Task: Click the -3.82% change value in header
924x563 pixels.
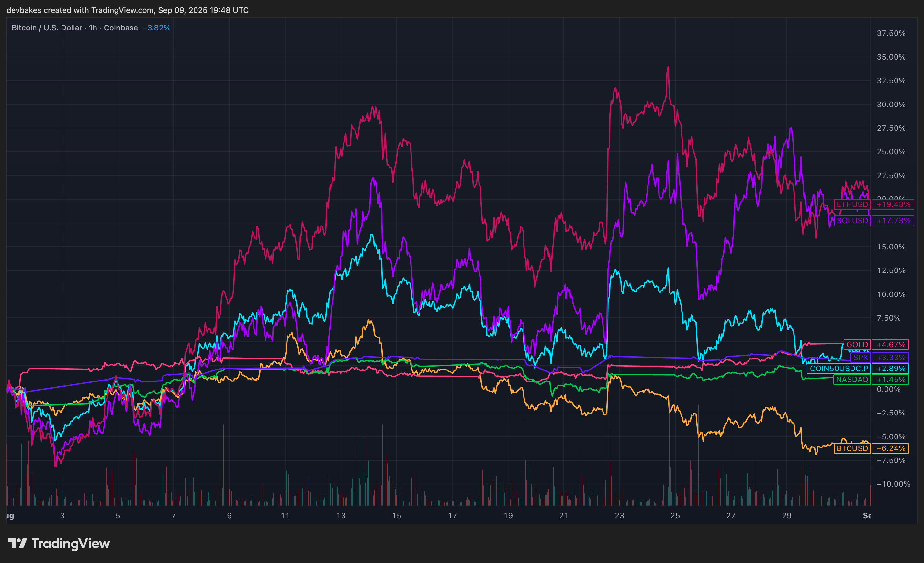Action: click(156, 28)
